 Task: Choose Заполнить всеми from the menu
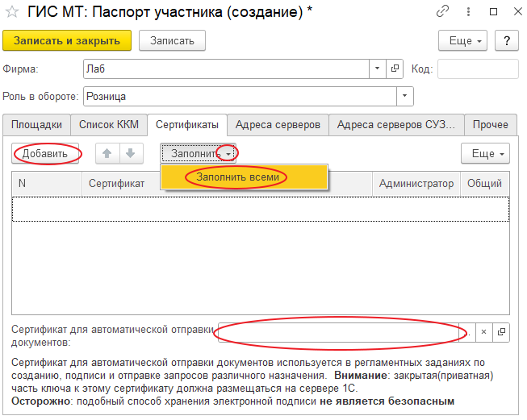click(237, 177)
